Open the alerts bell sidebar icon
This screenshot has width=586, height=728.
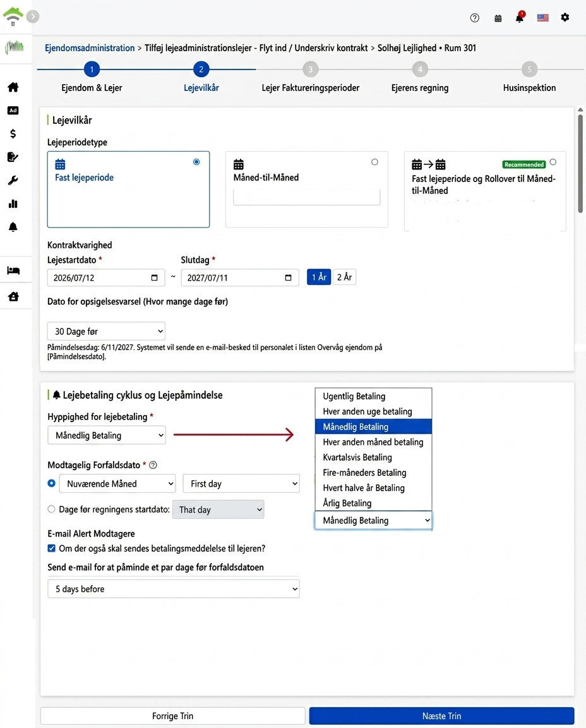click(x=13, y=227)
